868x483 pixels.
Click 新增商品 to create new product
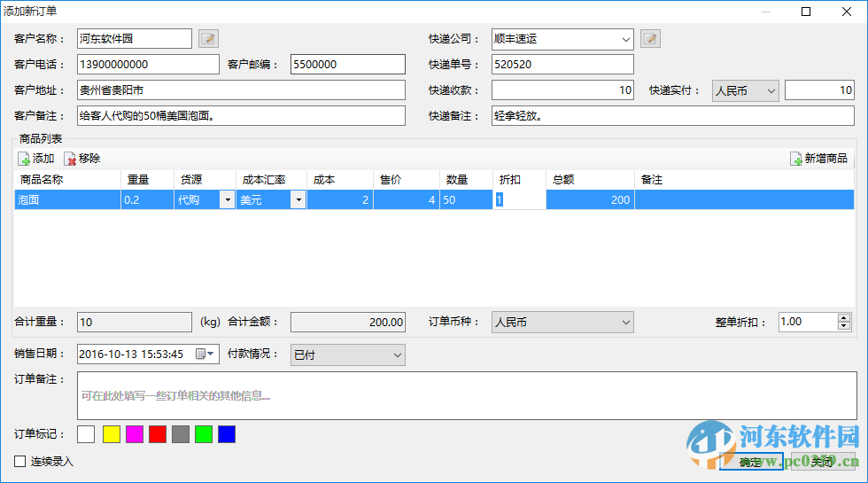818,159
